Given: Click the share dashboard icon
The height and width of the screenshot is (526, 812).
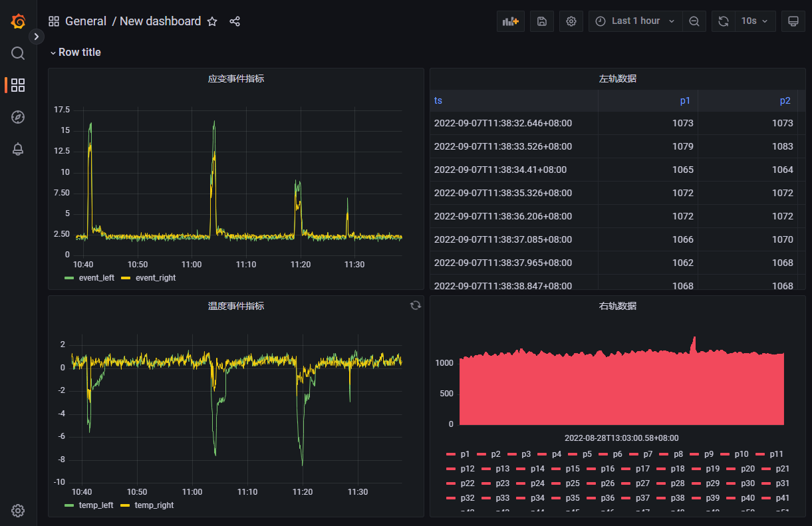Looking at the screenshot, I should pos(234,21).
